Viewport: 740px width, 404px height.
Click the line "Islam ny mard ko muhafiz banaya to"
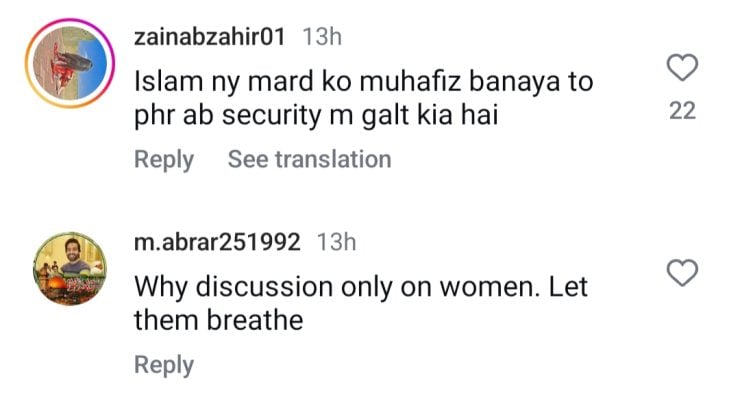[363, 82]
